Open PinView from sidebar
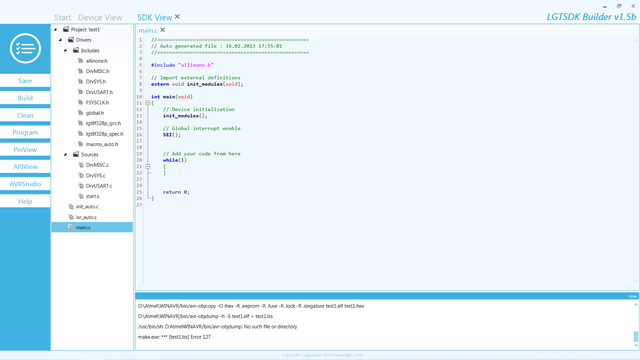This screenshot has height=360, width=640. click(25, 149)
